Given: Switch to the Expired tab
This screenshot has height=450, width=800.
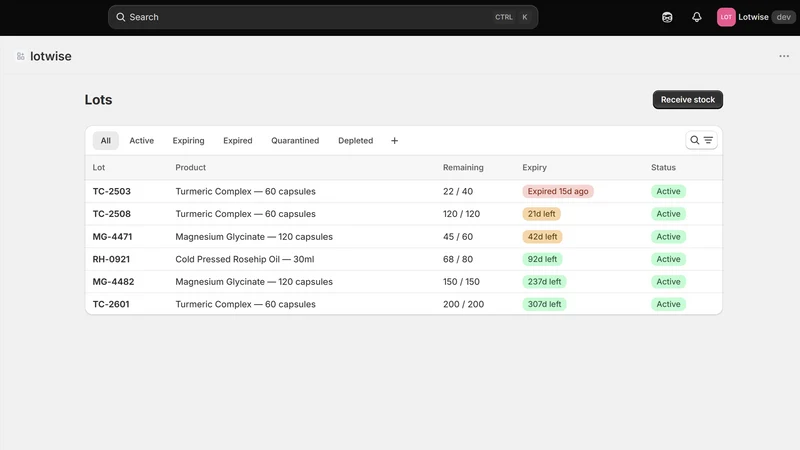Looking at the screenshot, I should click(x=238, y=141).
